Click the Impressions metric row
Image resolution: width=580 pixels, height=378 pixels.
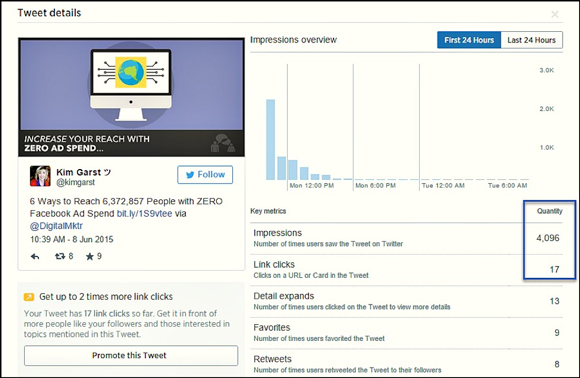click(x=406, y=238)
